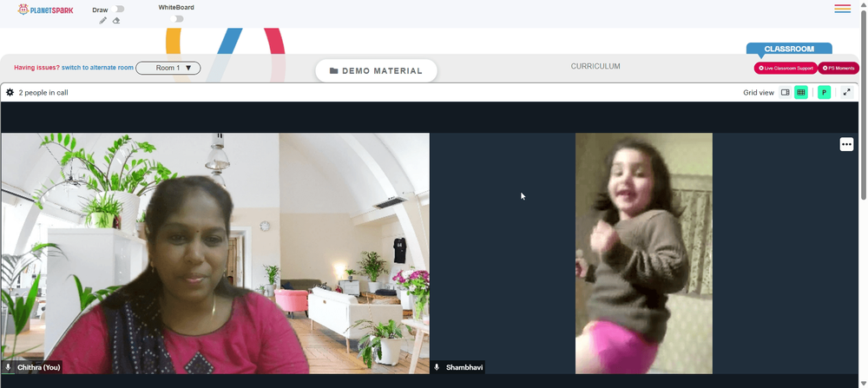868x388 pixels.
Task: Select the pencil drawing tool
Action: pos(103,21)
